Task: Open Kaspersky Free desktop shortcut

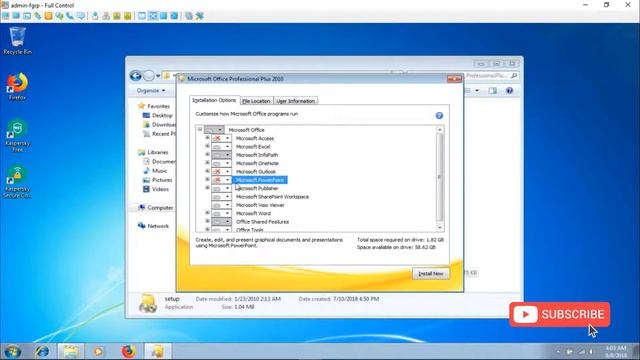Action: click(x=17, y=135)
